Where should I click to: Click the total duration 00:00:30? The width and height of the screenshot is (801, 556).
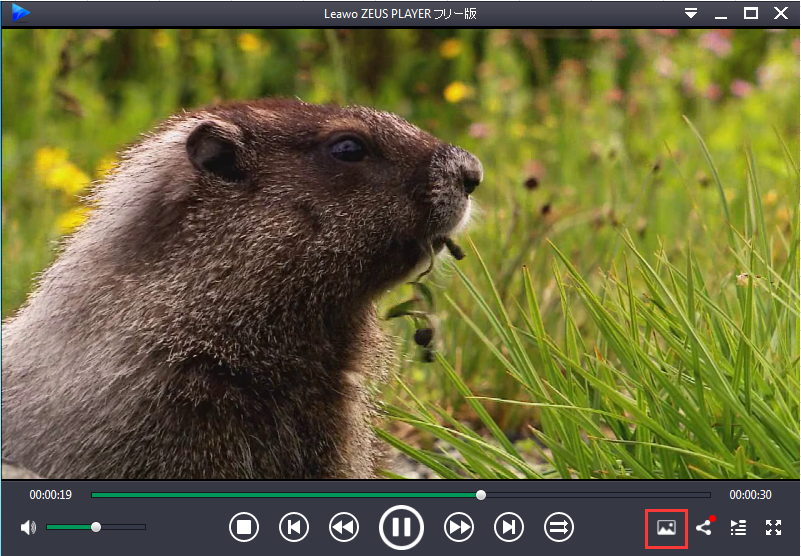tap(750, 495)
